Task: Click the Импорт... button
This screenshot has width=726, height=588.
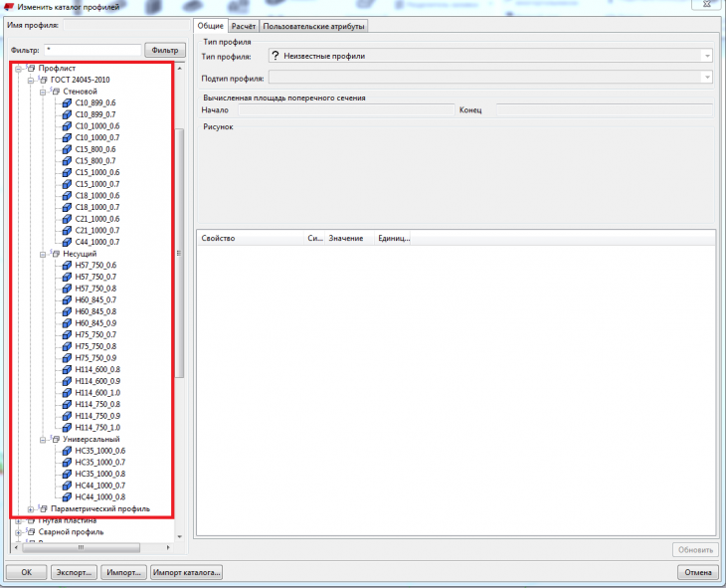Action: point(123,572)
